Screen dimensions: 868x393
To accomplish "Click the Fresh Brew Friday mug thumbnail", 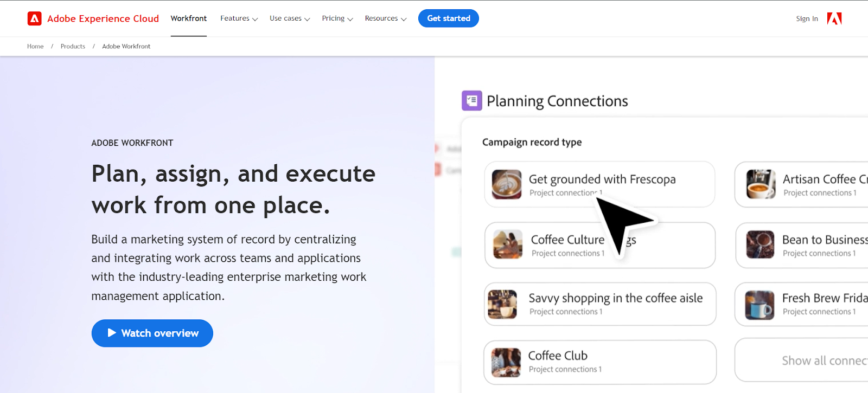I will point(759,305).
